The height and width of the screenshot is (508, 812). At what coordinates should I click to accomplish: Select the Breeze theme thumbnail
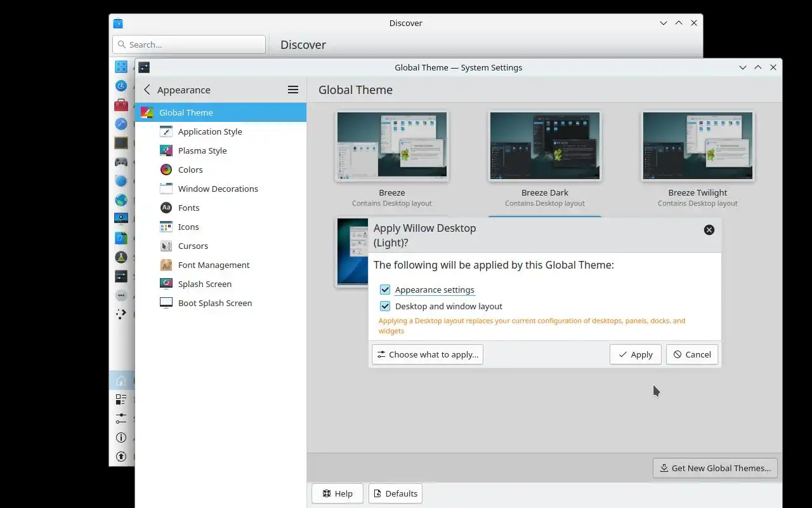[392, 146]
